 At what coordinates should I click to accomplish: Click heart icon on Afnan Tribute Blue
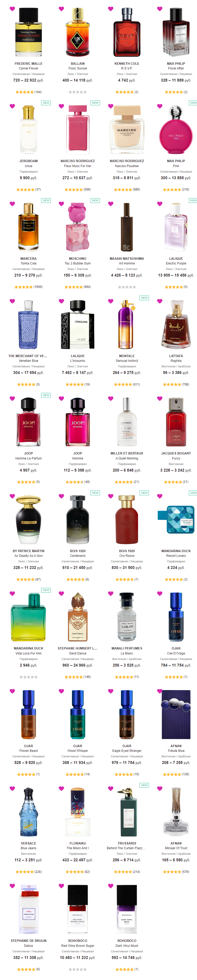point(160,691)
